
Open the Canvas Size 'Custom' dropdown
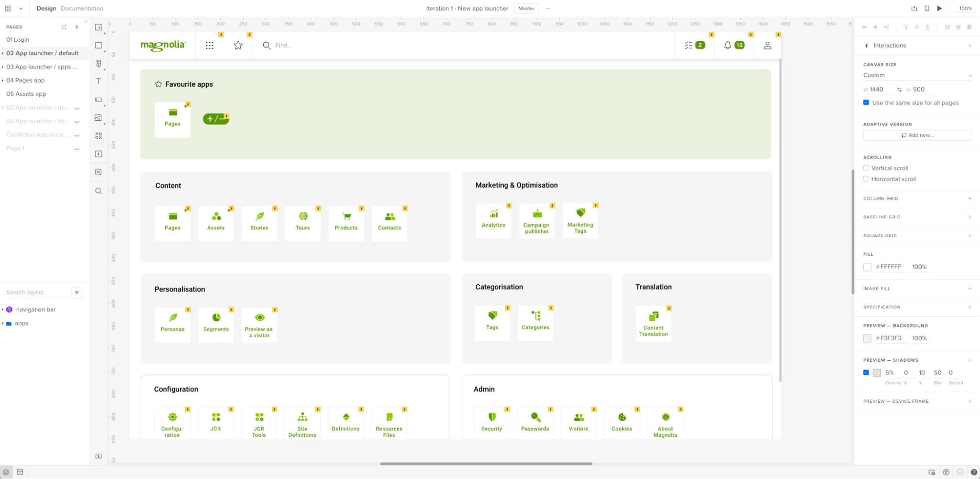click(916, 75)
